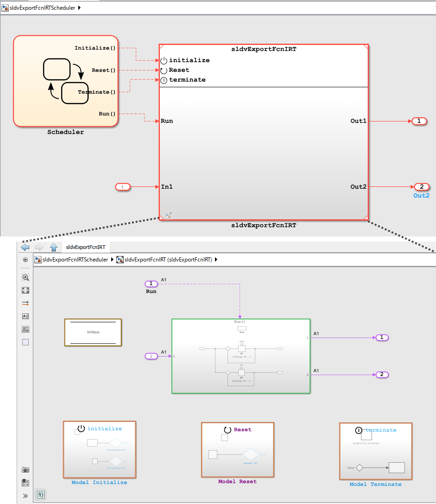
Task: Click the Forward navigation arrow
Action: click(39, 247)
